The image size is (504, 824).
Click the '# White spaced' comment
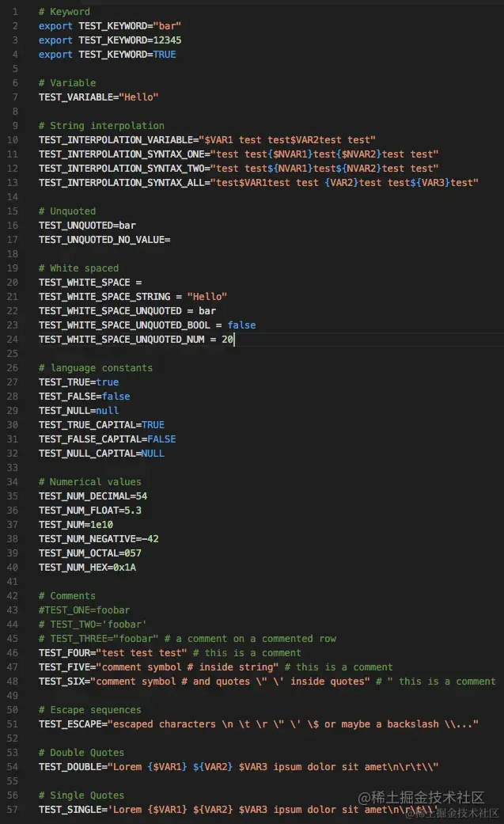(x=79, y=268)
